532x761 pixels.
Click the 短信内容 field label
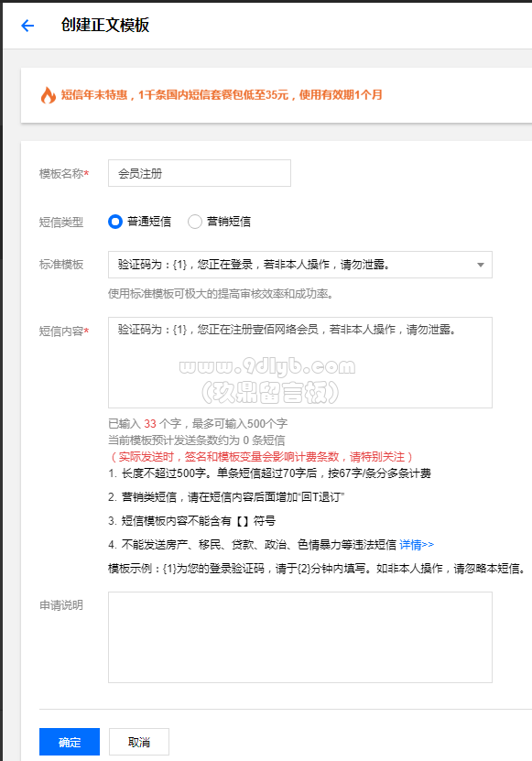[x=64, y=332]
